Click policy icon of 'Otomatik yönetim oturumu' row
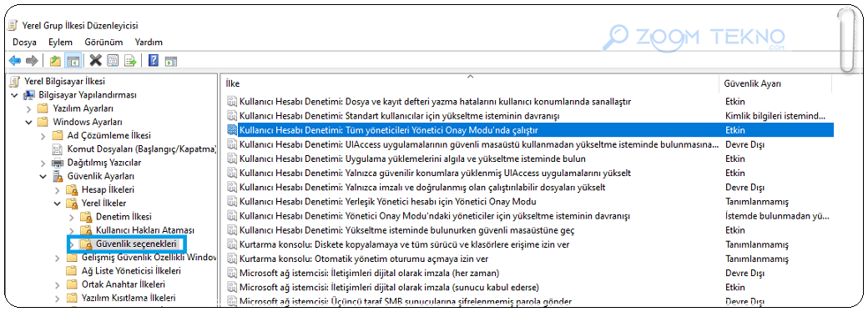 pos(231,259)
